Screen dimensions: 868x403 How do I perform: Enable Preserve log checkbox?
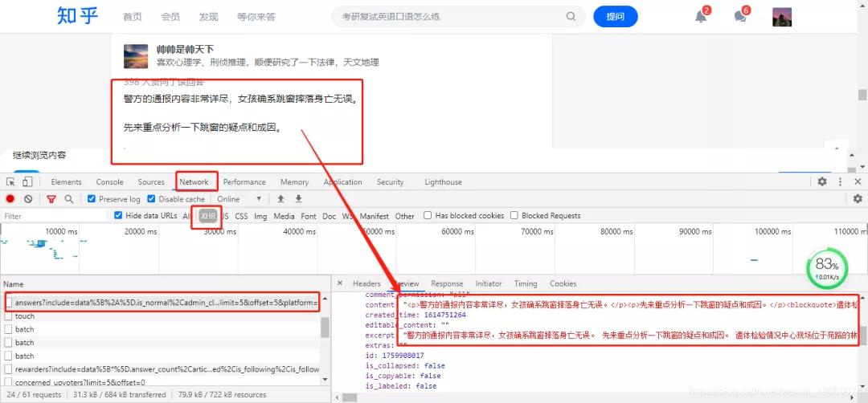(x=92, y=199)
